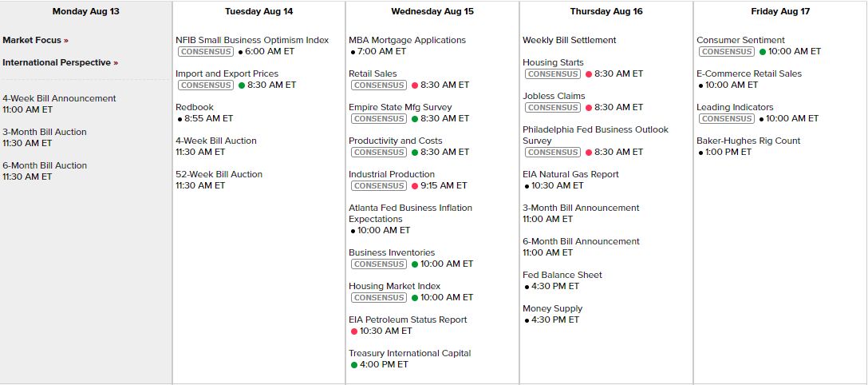Click the red dot beside Industrial Production time
This screenshot has width=868, height=385.
(415, 185)
